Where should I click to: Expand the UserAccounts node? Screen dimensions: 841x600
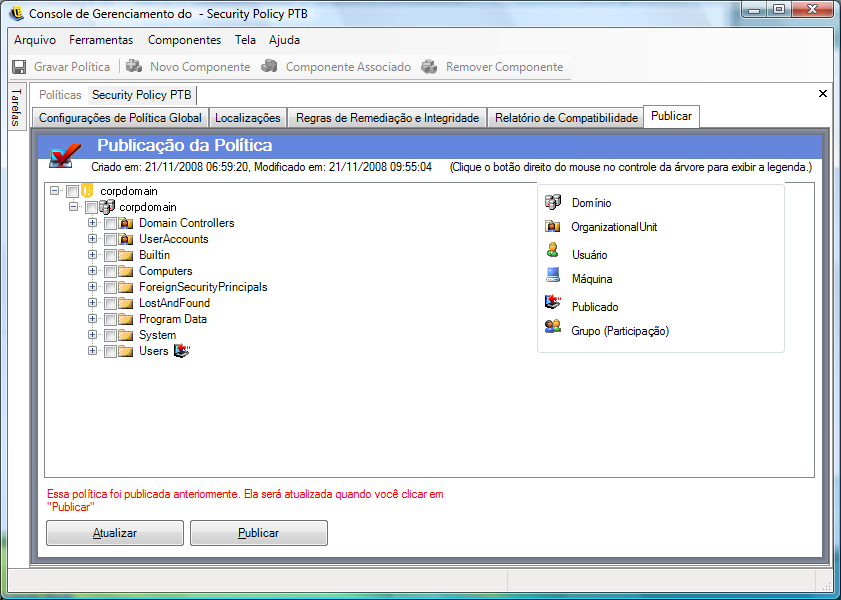[x=92, y=239]
